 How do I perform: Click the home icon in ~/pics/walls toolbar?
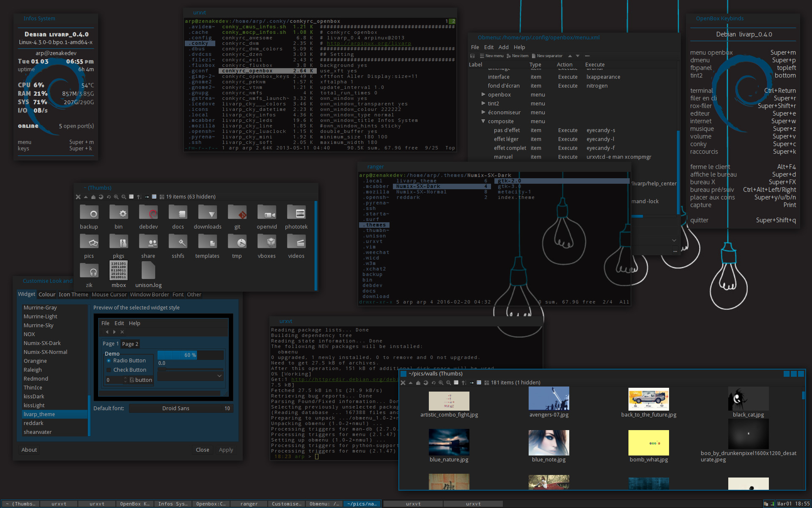[418, 383]
